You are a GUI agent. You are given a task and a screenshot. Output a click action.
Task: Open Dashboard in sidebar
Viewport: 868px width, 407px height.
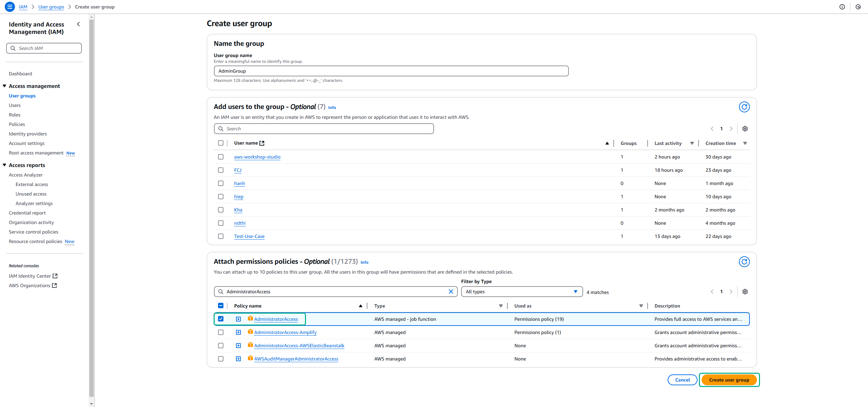20,74
